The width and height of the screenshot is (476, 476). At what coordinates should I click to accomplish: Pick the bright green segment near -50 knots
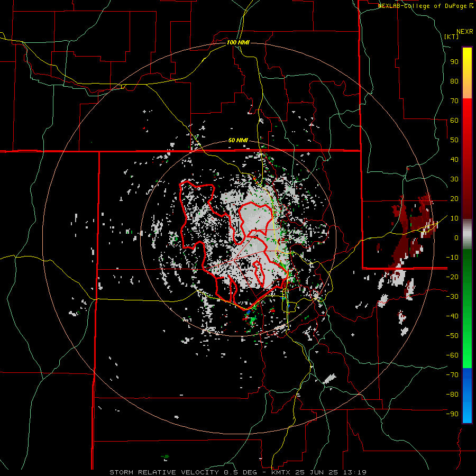click(x=467, y=335)
